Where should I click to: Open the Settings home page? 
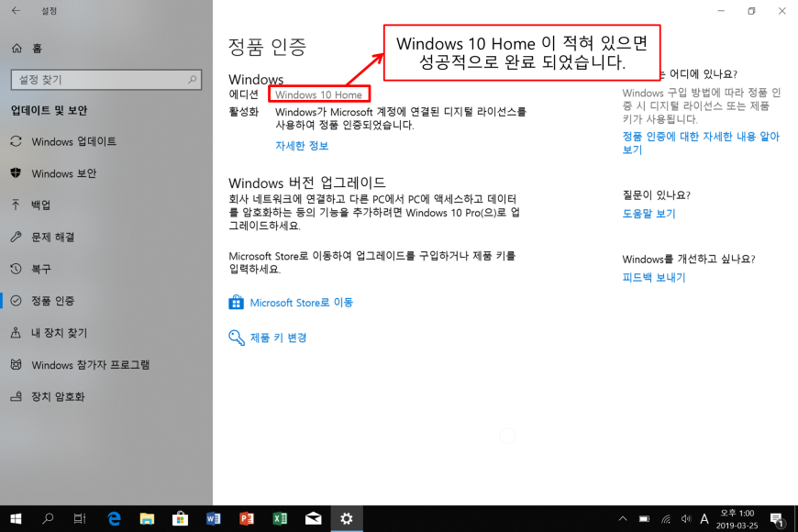(27, 49)
